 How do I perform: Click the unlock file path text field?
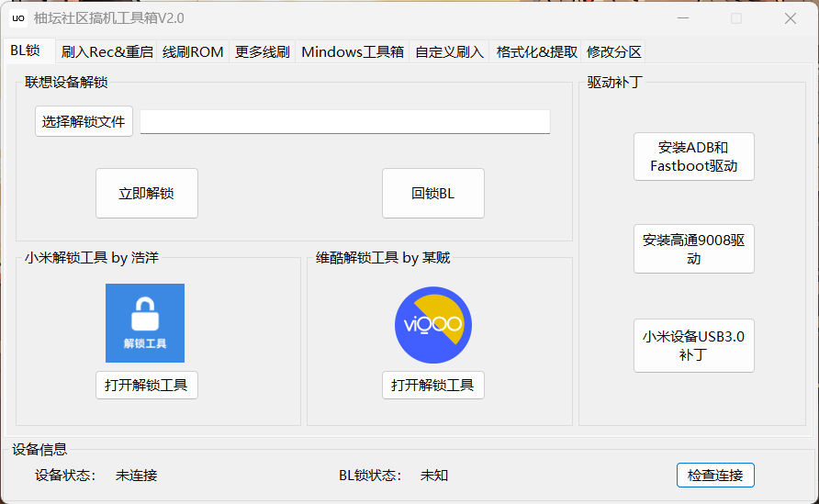[x=344, y=121]
